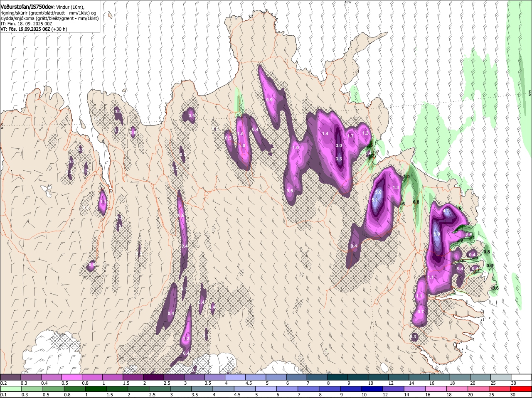The width and height of the screenshot is (532, 398).
Task: Pick the light violet swatch between 14 and 16 in lower scale
Action: [414, 389]
